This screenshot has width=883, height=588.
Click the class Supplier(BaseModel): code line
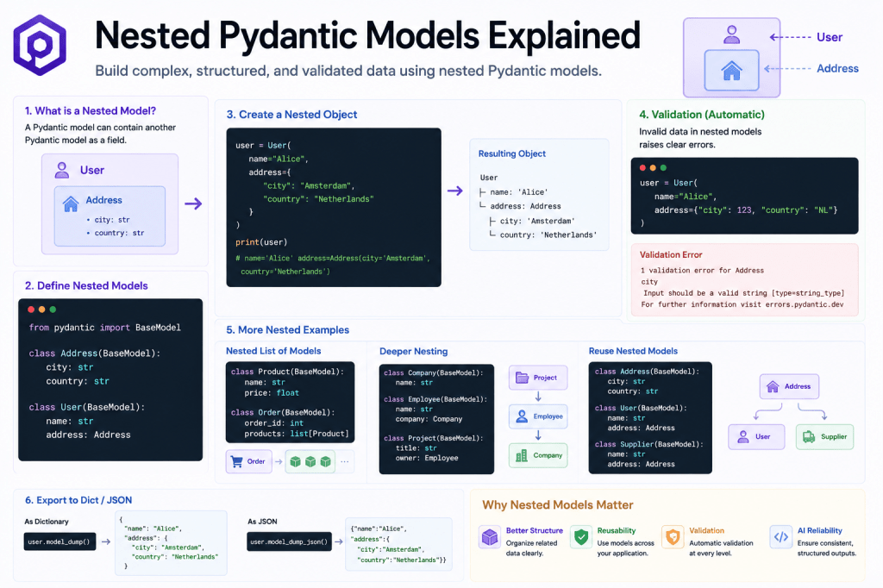(648, 444)
